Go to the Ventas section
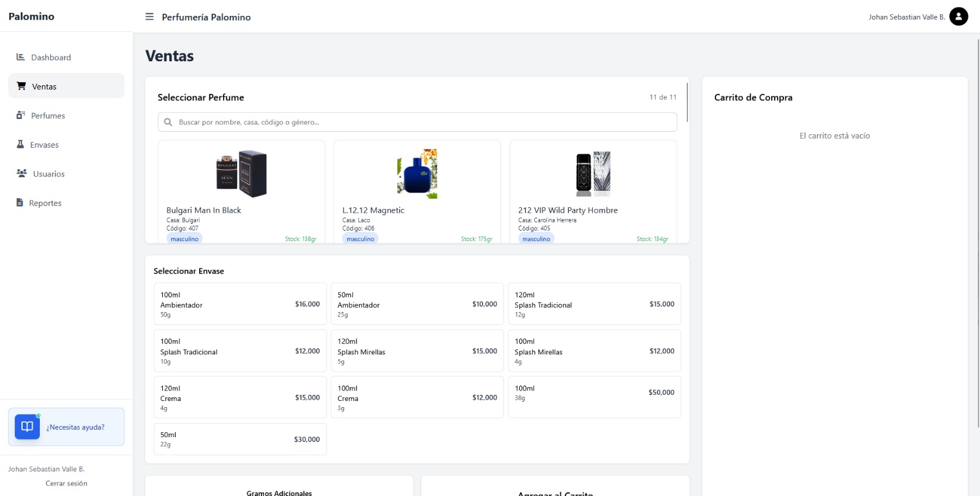The height and width of the screenshot is (496, 980). [x=66, y=86]
